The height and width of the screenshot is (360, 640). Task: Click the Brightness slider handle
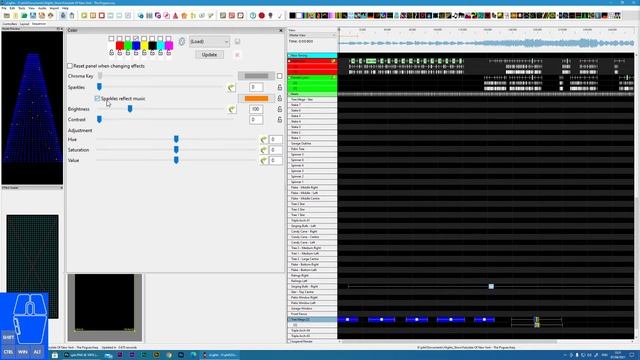point(130,109)
